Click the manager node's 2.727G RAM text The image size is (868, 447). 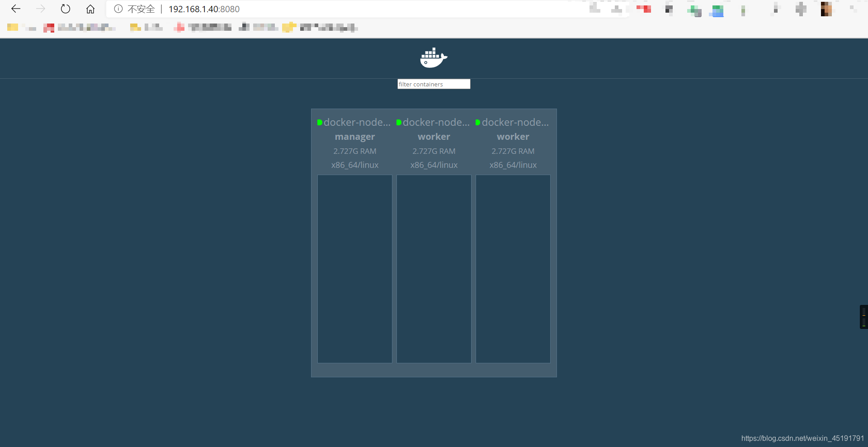pos(355,151)
